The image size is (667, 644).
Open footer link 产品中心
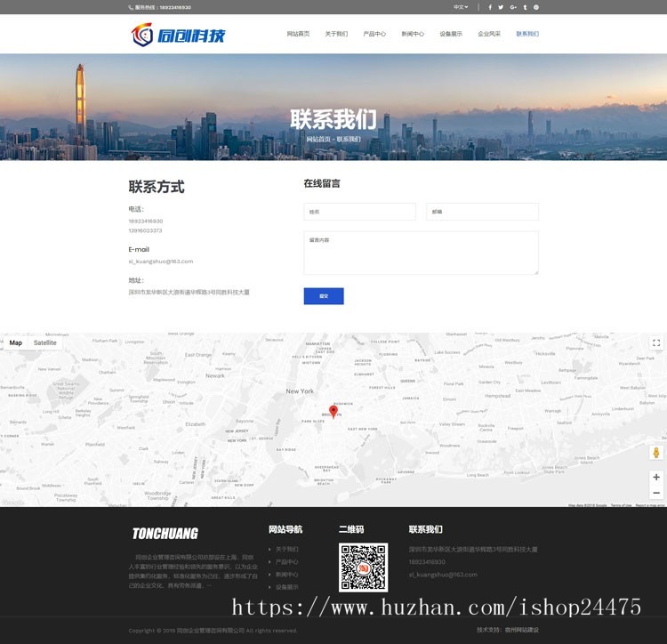(286, 562)
